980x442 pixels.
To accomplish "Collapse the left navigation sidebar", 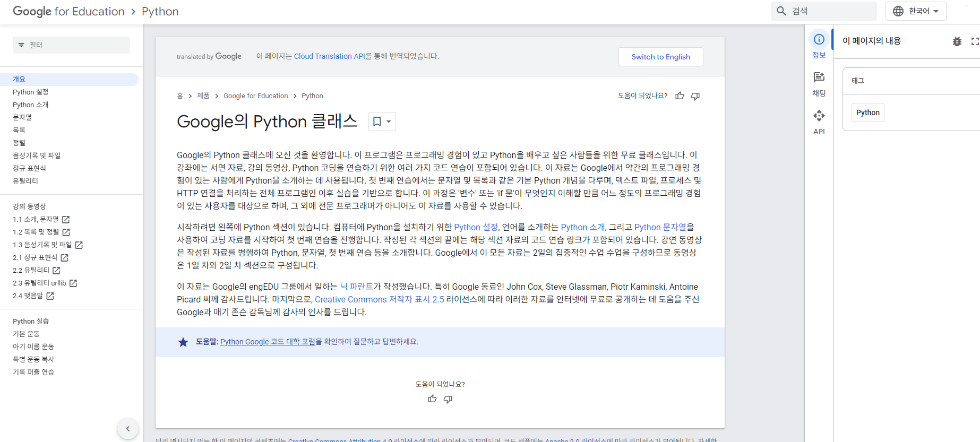I will 128,429.
